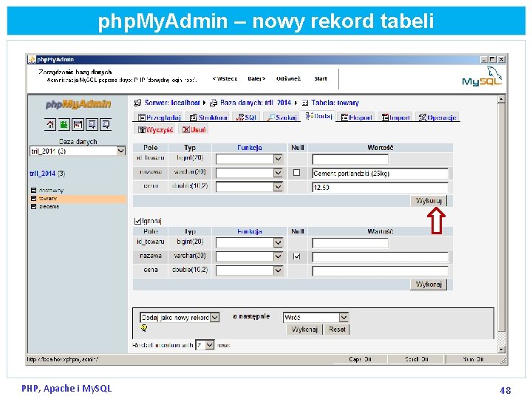Screen dimensions: 532x399
Task: Click the Home icon in phpMyAdmin sidebar
Action: tap(50, 125)
